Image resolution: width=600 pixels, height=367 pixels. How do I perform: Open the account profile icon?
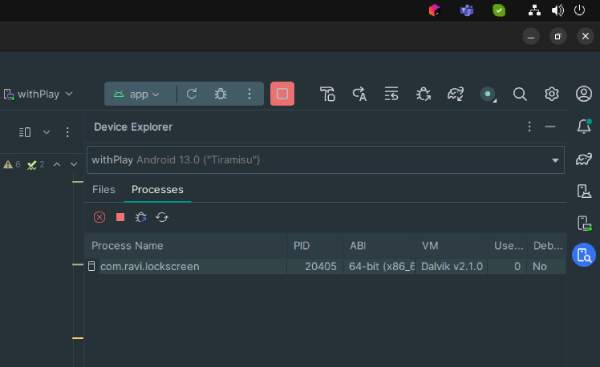584,94
